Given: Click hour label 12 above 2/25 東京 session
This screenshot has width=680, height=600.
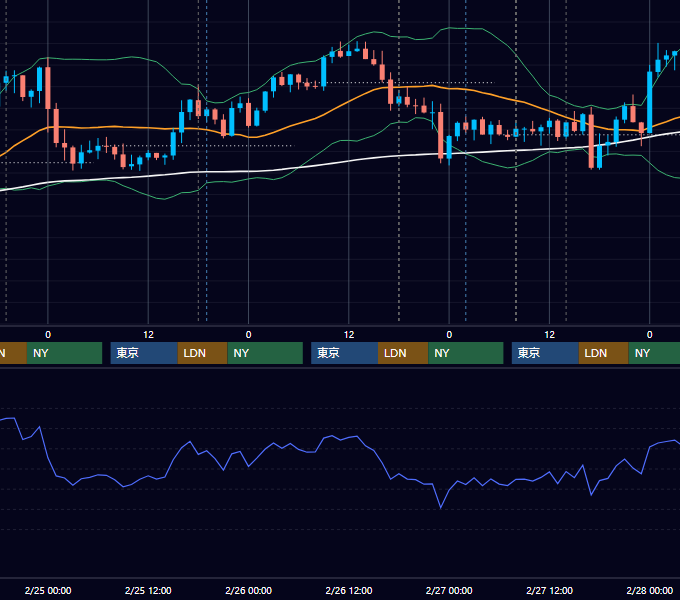Looking at the screenshot, I should [148, 335].
